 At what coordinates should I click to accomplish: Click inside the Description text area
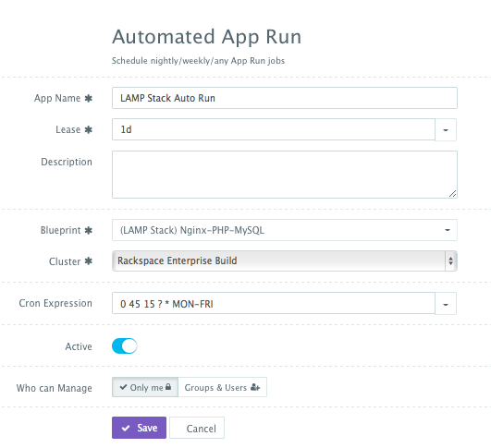pyautogui.click(x=285, y=175)
